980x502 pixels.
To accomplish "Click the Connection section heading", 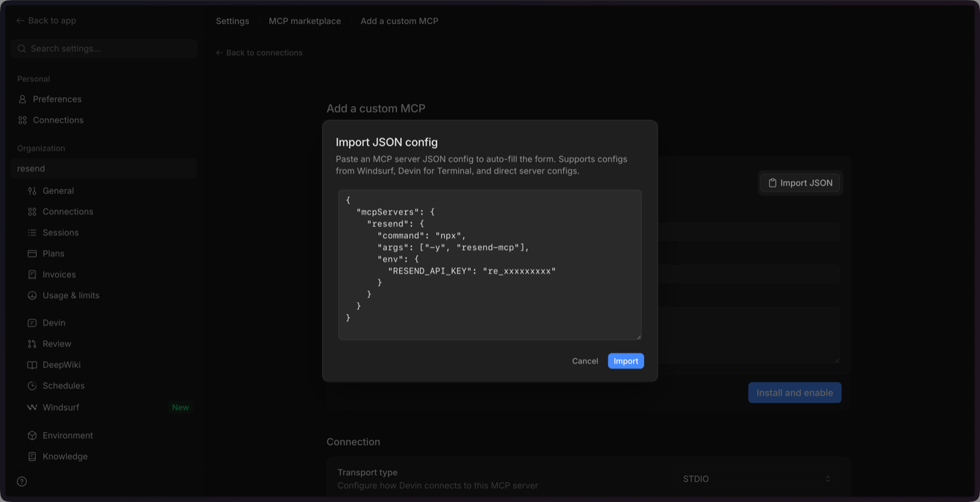I will (x=353, y=442).
